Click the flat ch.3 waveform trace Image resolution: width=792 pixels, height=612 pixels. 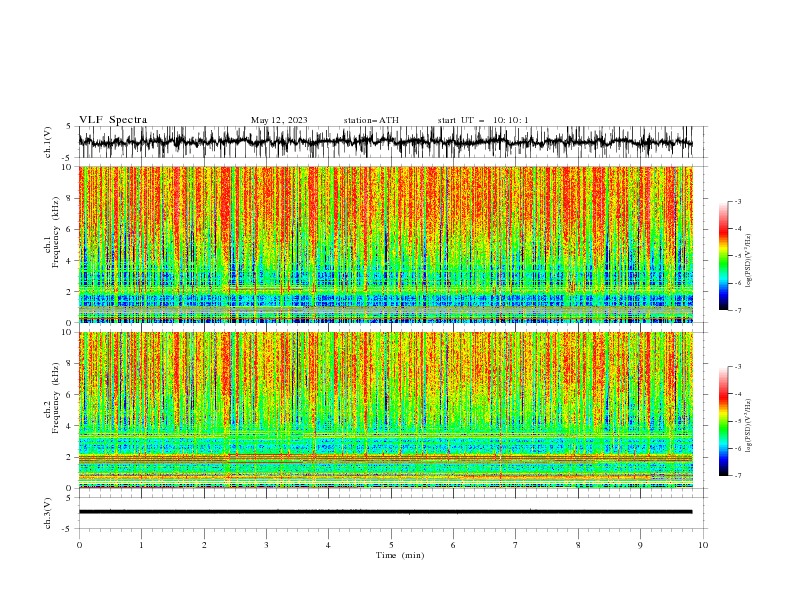point(385,512)
